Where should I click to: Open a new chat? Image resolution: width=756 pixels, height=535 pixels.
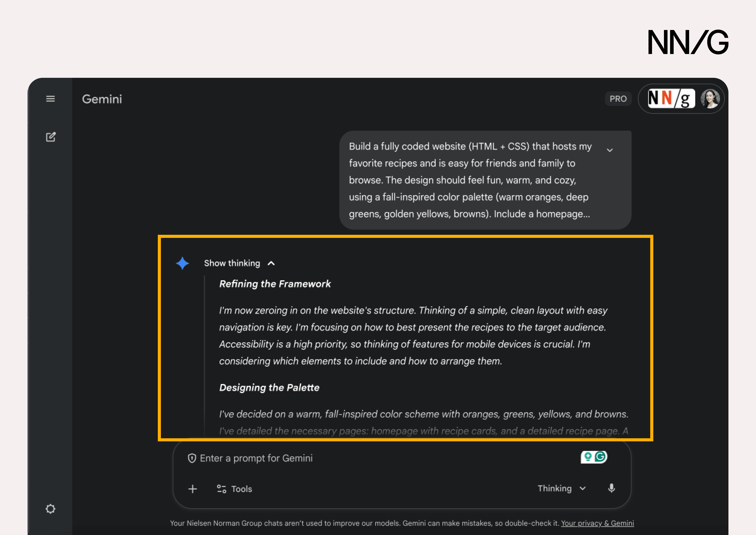pyautogui.click(x=51, y=137)
